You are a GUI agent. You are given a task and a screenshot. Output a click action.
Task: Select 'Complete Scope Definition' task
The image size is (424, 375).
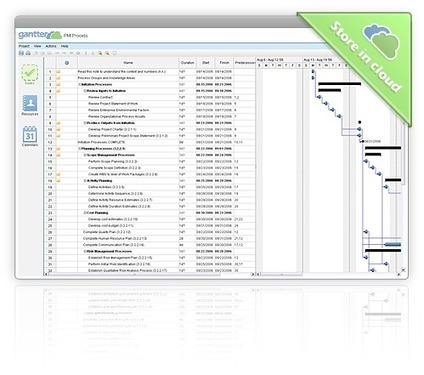pos(114,168)
